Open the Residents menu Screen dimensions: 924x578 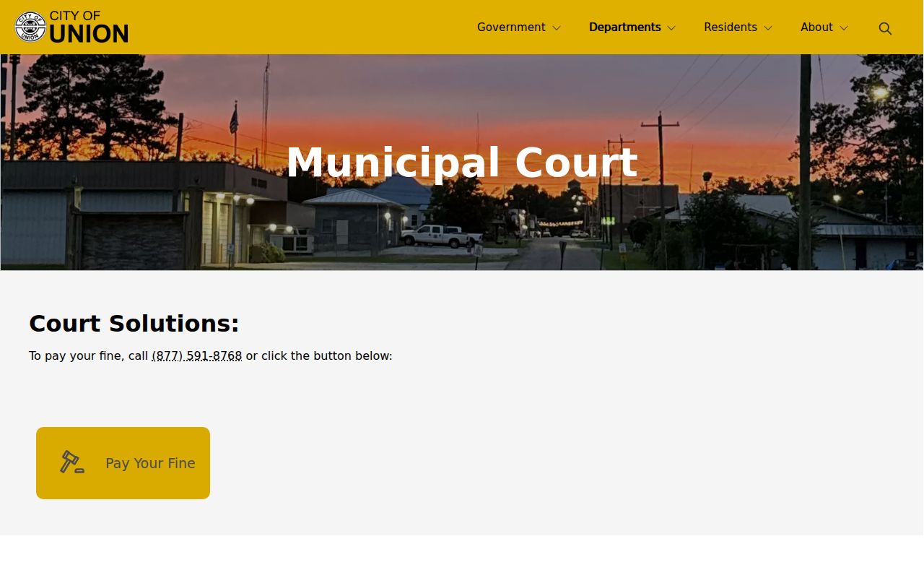731,27
